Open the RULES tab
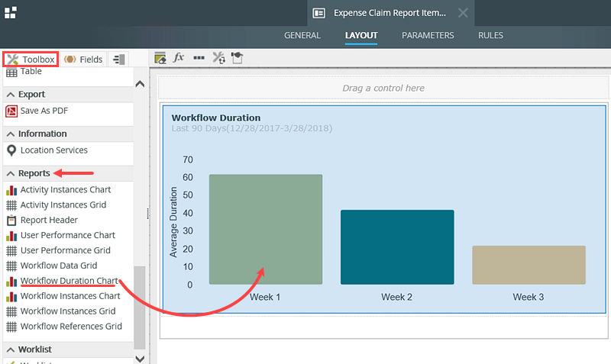This screenshot has width=611, height=364. pos(490,35)
